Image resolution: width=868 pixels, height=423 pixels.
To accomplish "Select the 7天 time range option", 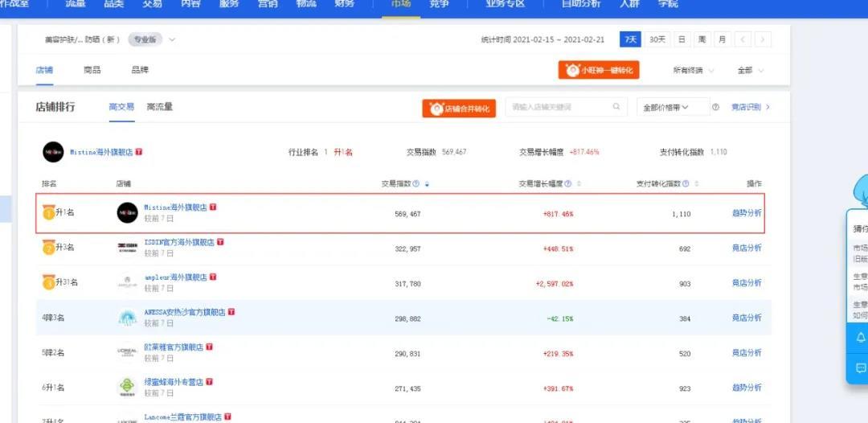I will coord(630,39).
